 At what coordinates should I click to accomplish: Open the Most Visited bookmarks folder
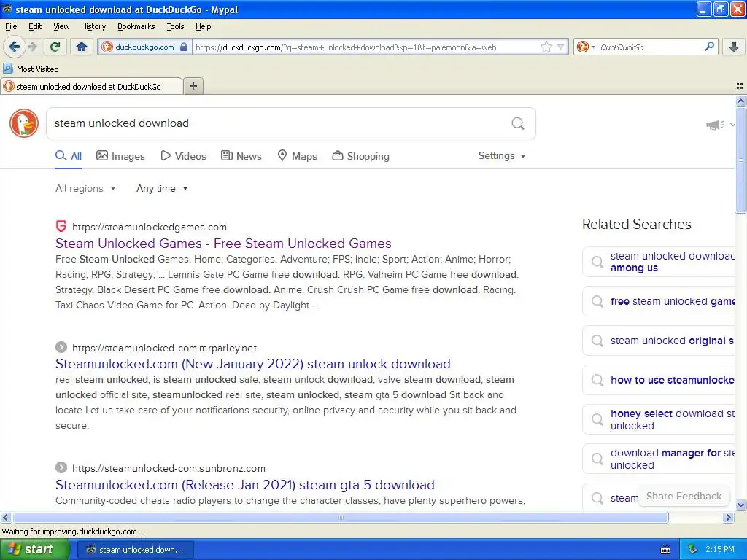(x=31, y=69)
